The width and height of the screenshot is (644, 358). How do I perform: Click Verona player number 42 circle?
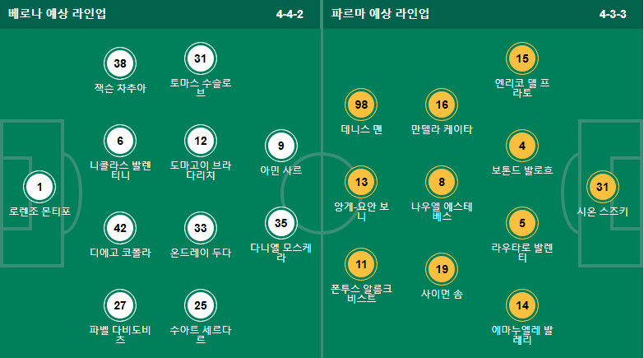click(x=120, y=228)
